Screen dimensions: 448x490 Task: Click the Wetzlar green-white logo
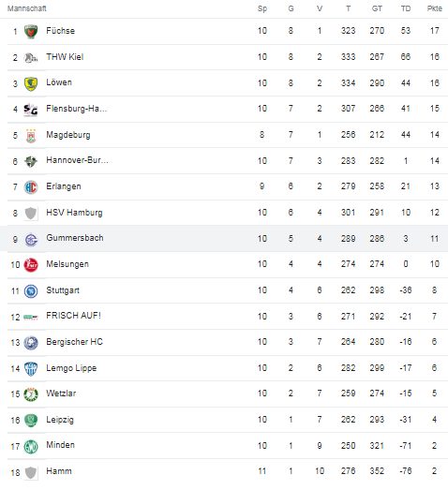tap(31, 394)
